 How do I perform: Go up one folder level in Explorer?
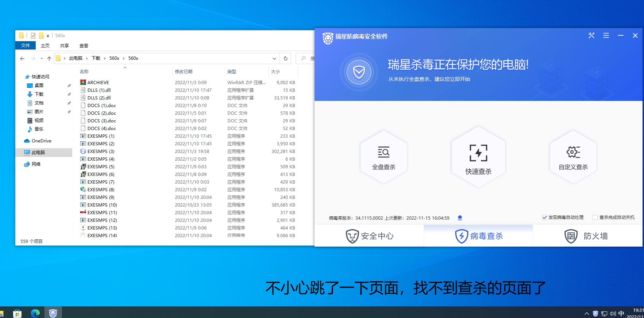[49, 58]
